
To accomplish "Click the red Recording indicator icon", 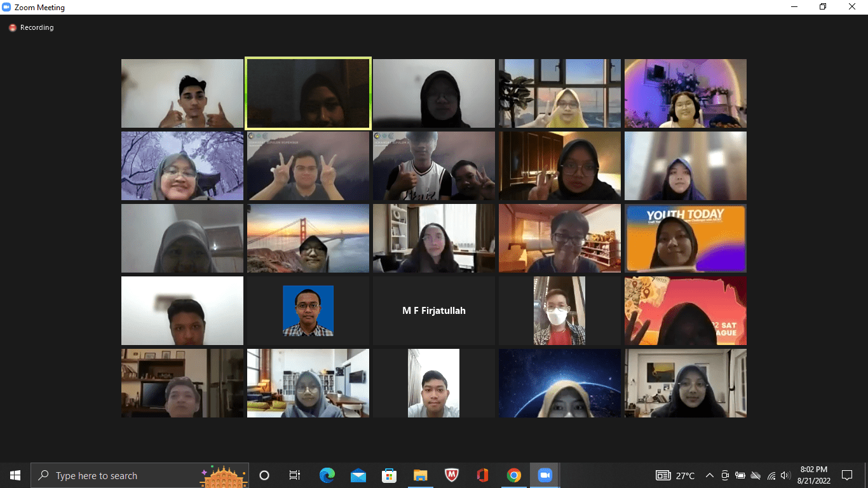I will click(x=12, y=28).
